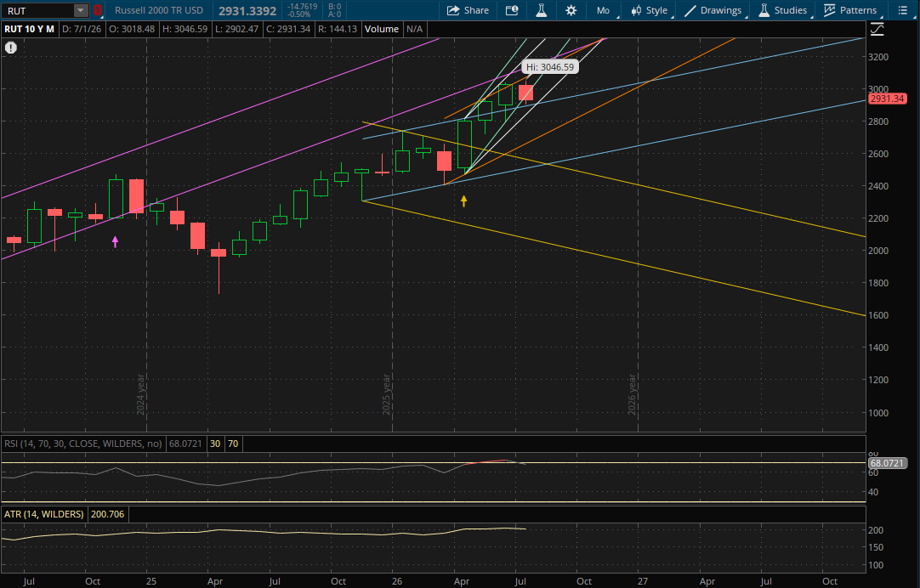Open the Drawings menu

click(x=713, y=10)
